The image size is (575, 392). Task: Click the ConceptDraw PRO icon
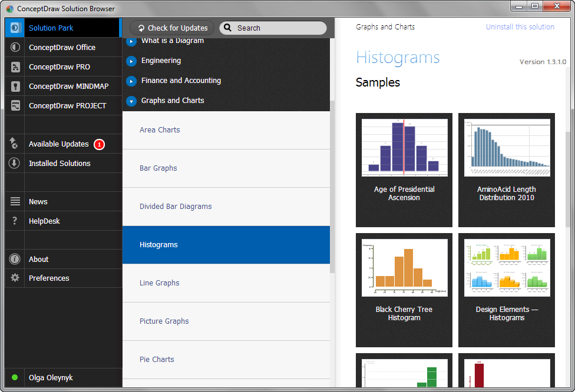tap(15, 67)
